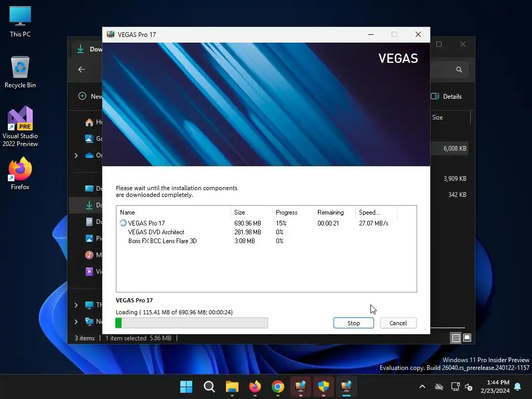Select the Home item in Explorer sidebar
The image size is (532, 399).
(94, 122)
